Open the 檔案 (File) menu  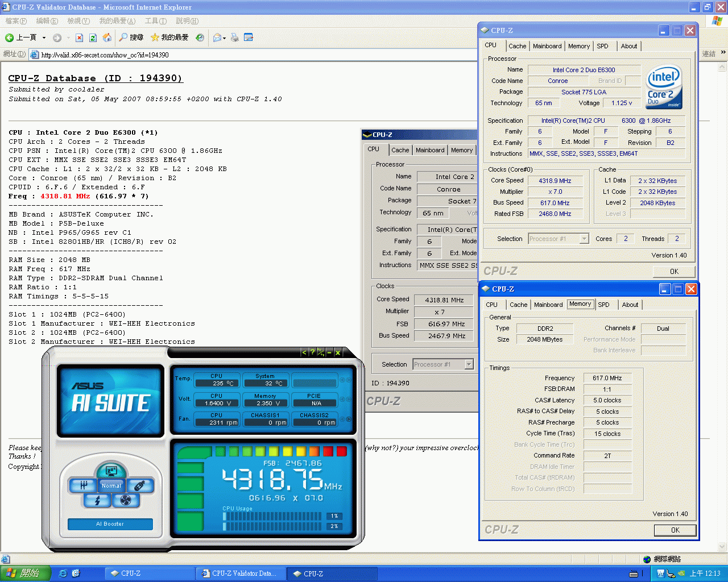[x=16, y=21]
